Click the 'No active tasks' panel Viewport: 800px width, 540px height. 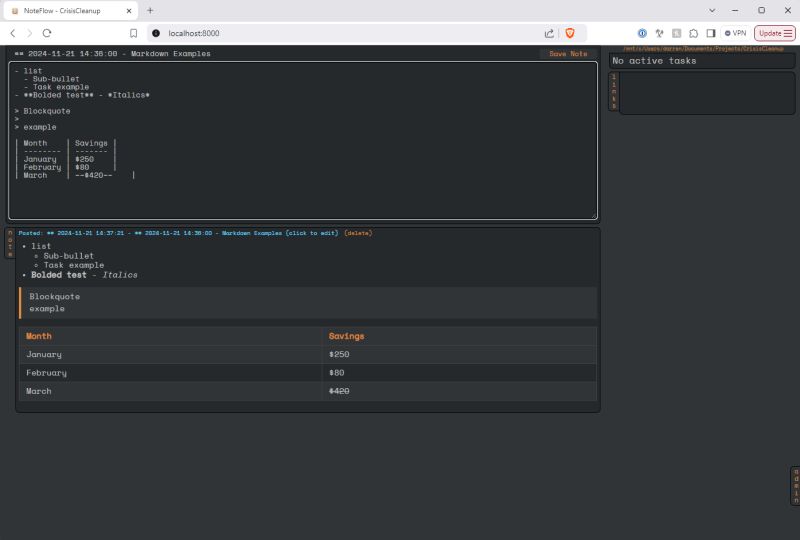[x=702, y=61]
